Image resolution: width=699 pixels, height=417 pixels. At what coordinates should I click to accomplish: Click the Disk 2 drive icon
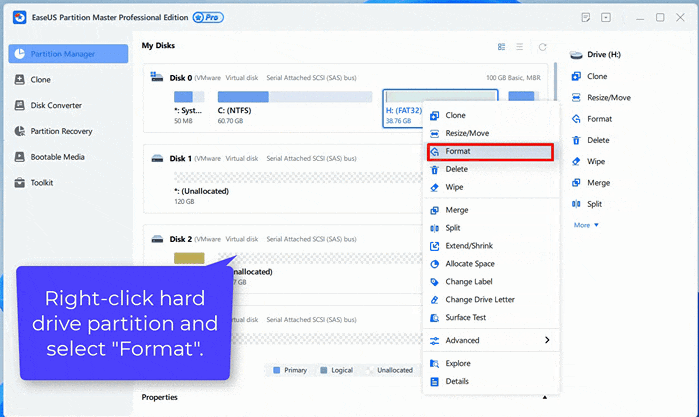click(157, 239)
